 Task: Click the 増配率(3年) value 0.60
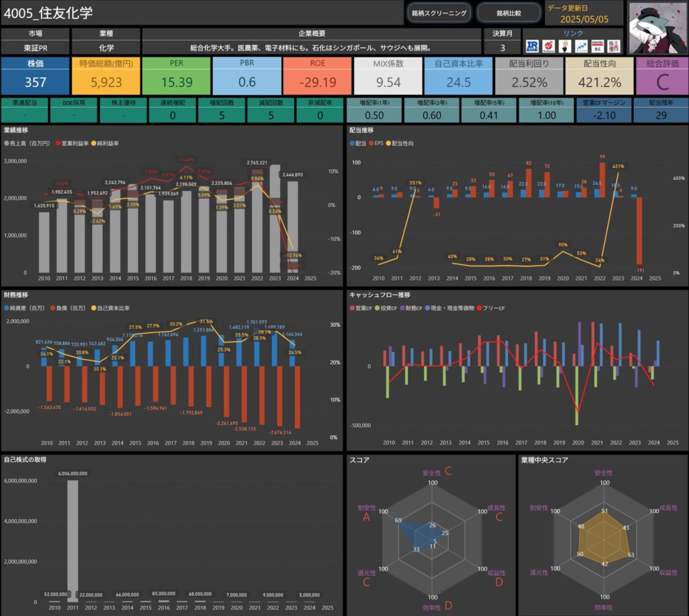432,116
